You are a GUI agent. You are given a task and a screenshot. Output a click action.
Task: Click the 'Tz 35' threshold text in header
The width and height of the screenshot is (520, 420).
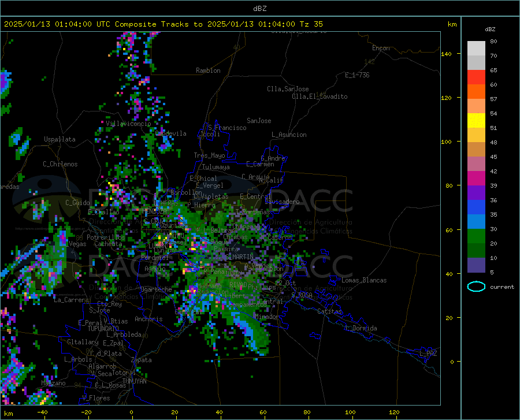[x=311, y=24]
